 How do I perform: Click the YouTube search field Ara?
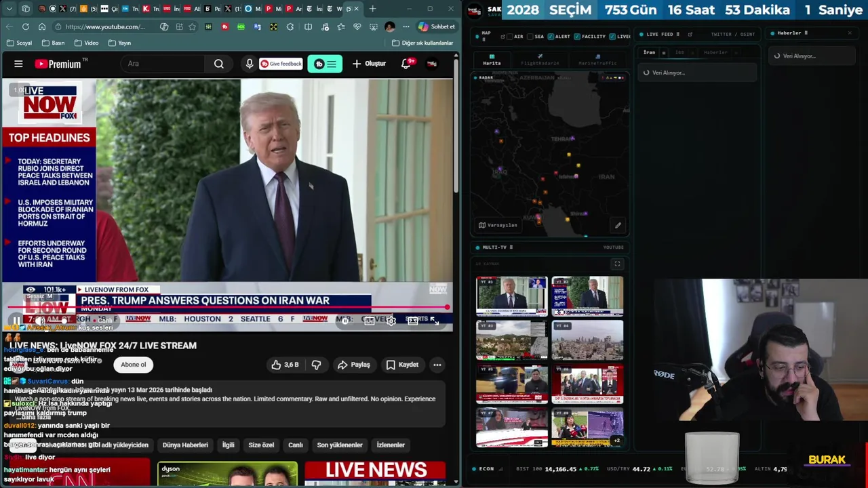pyautogui.click(x=161, y=64)
